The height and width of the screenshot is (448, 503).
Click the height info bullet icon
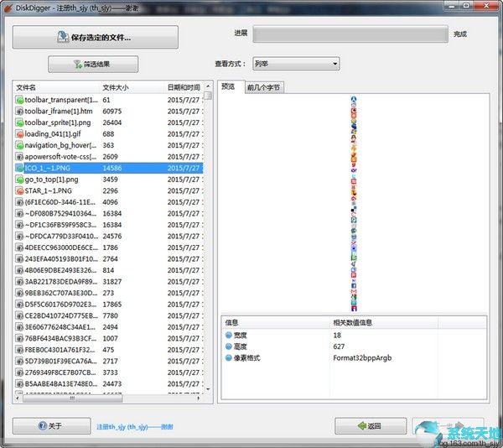click(229, 346)
